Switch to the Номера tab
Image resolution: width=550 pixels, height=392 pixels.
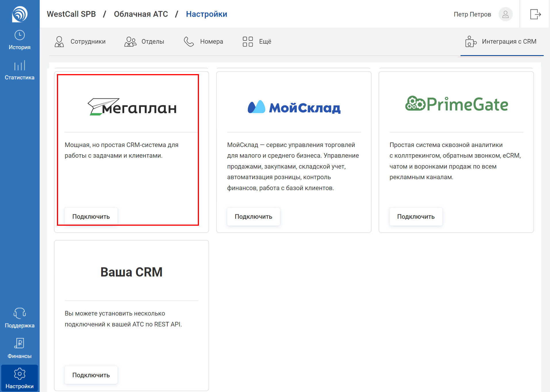[203, 42]
